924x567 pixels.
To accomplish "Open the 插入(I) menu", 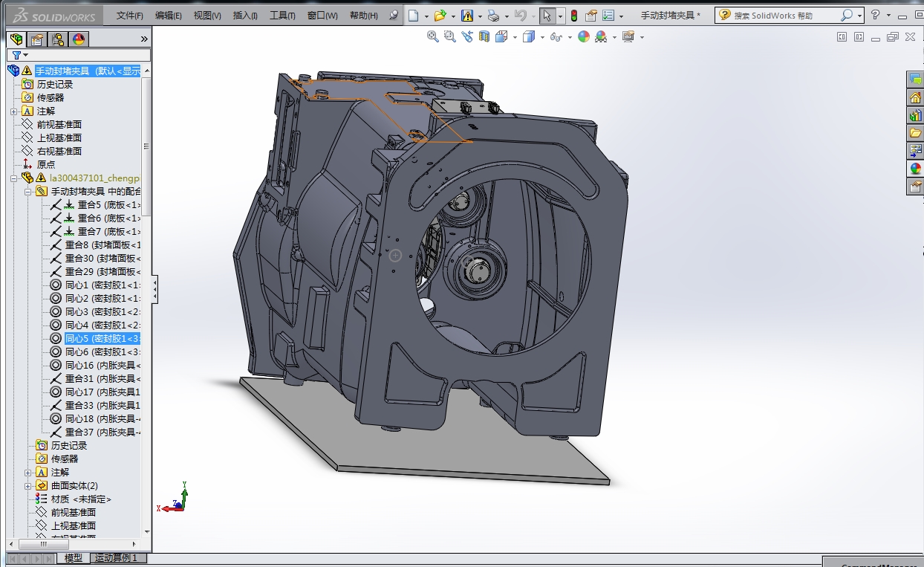I will pos(245,16).
